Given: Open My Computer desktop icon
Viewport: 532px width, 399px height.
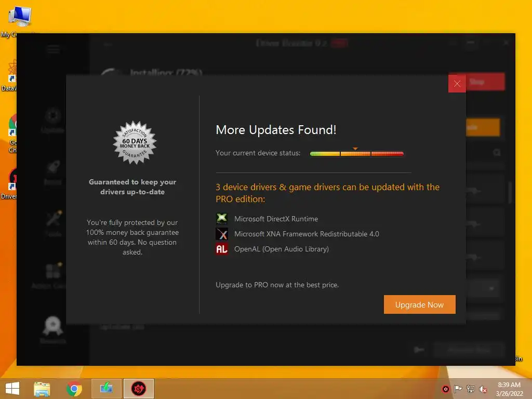Looking at the screenshot, I should click(x=20, y=21).
